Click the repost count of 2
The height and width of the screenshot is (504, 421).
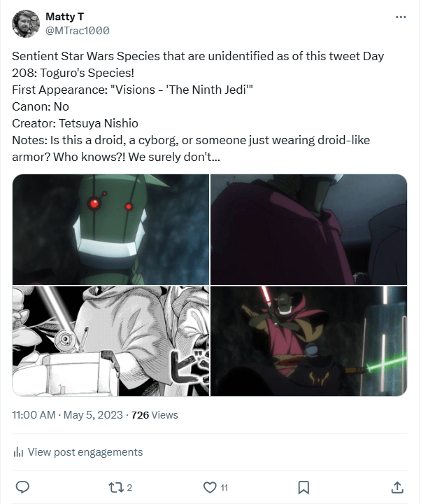pyautogui.click(x=129, y=487)
